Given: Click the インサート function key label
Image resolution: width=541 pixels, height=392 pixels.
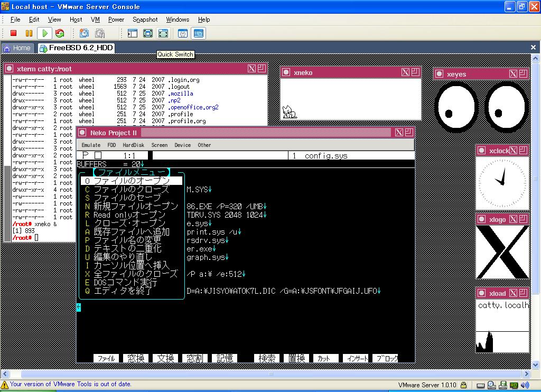Looking at the screenshot, I should pyautogui.click(x=356, y=358).
